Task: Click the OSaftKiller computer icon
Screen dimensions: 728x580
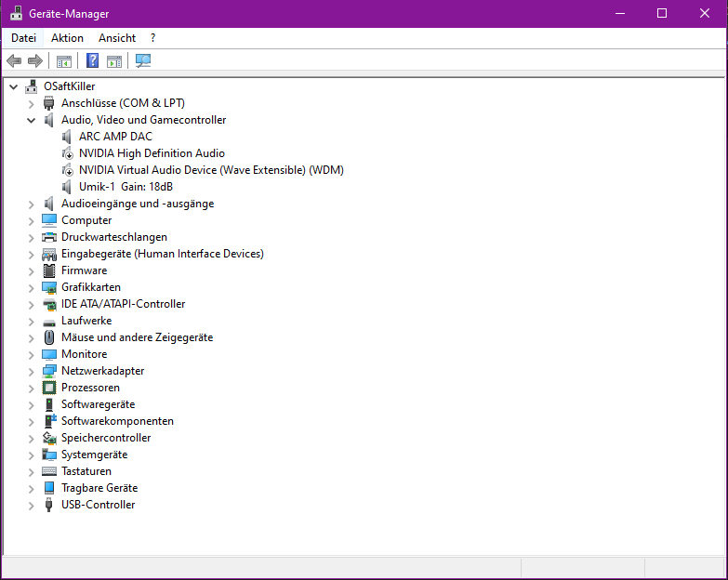Action: click(x=32, y=86)
